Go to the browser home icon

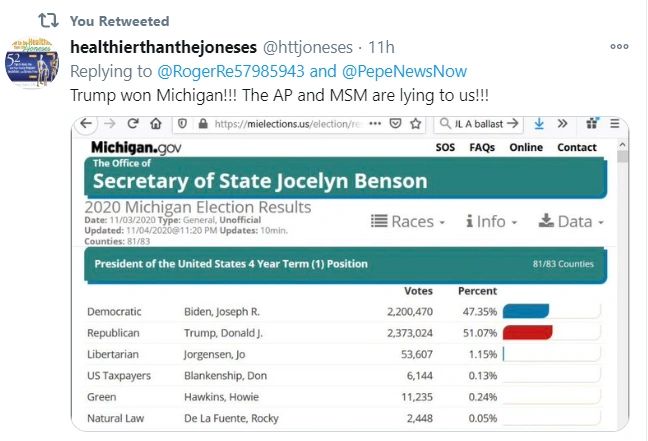coord(156,124)
